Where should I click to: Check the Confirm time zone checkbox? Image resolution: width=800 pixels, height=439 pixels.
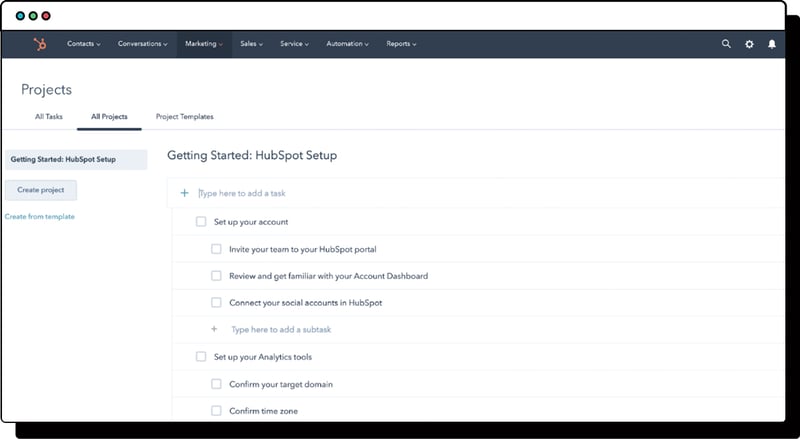click(216, 410)
